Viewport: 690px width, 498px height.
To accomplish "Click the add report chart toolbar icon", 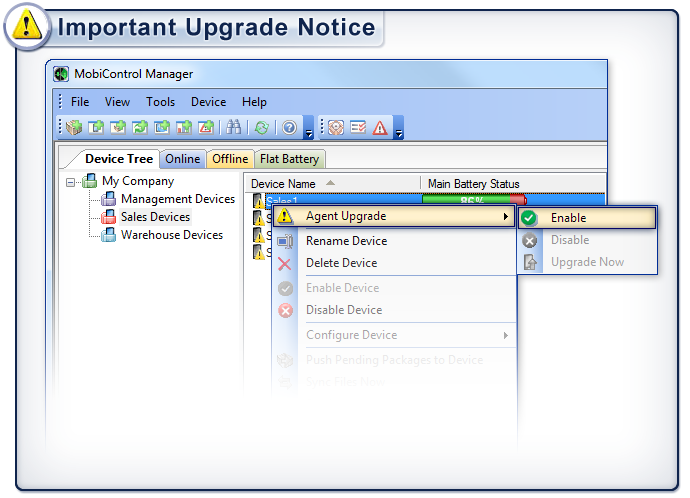I will click(x=184, y=128).
